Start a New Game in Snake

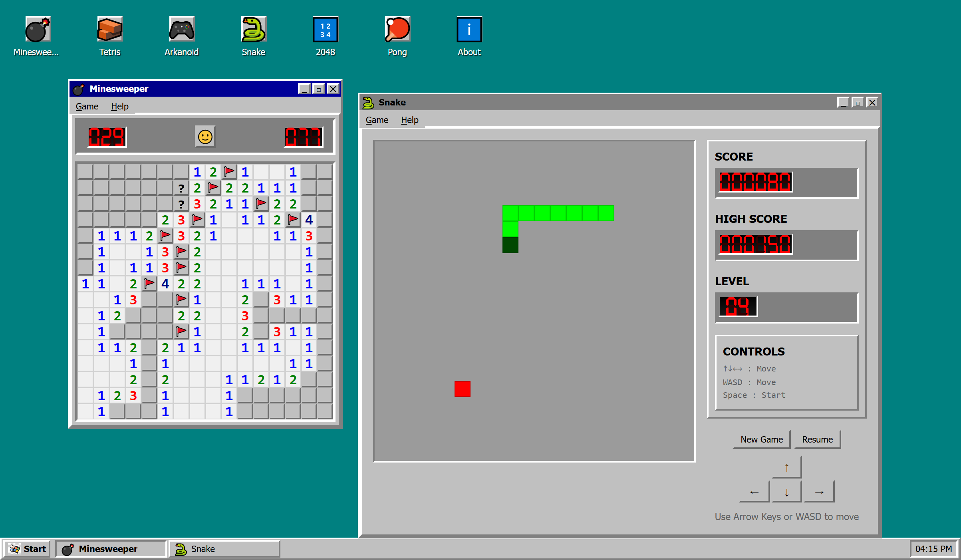pyautogui.click(x=761, y=439)
